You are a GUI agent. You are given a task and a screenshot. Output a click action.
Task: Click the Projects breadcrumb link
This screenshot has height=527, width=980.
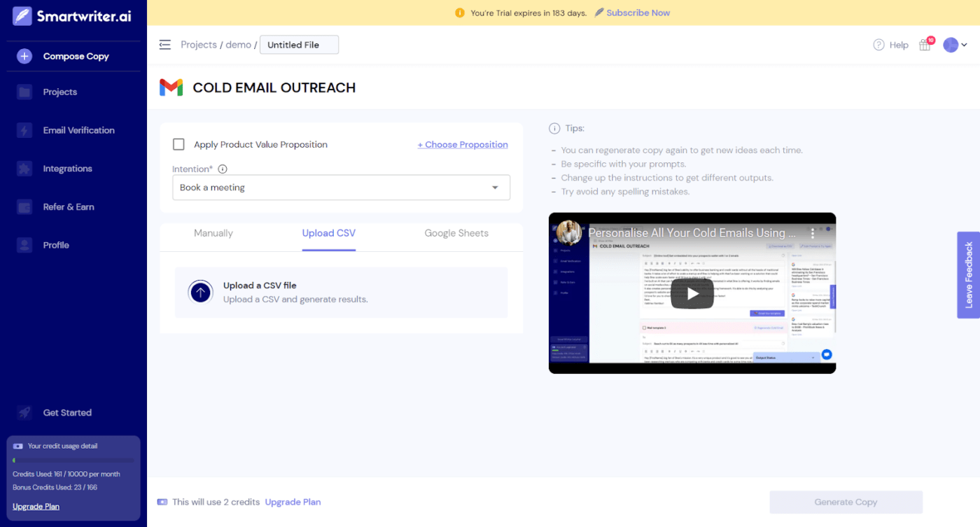click(199, 45)
